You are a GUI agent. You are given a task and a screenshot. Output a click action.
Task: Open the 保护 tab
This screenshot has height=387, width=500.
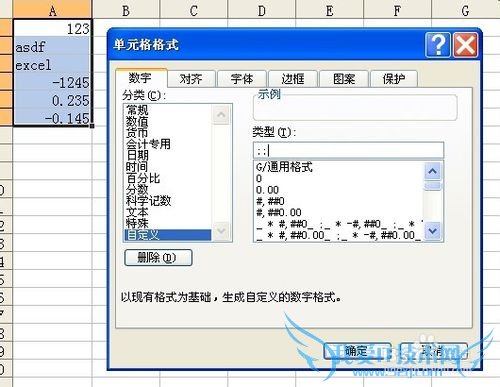tap(394, 79)
